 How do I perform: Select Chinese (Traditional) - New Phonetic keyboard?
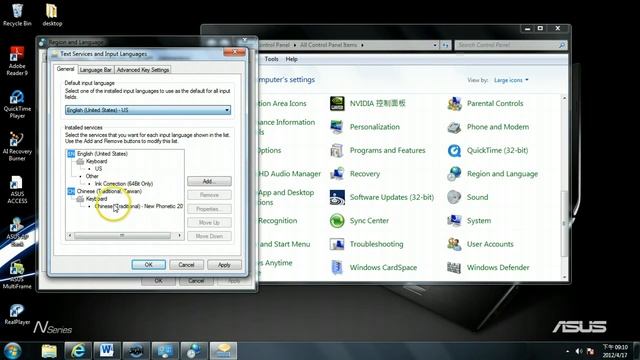click(x=139, y=206)
